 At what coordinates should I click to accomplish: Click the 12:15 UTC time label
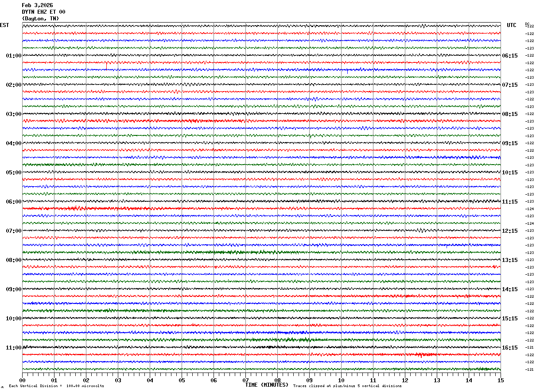(510, 231)
